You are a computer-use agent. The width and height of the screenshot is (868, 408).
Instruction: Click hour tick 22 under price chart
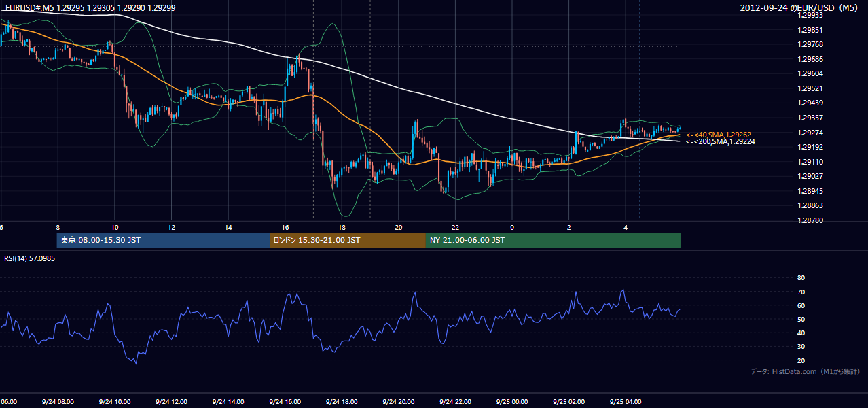pyautogui.click(x=455, y=227)
